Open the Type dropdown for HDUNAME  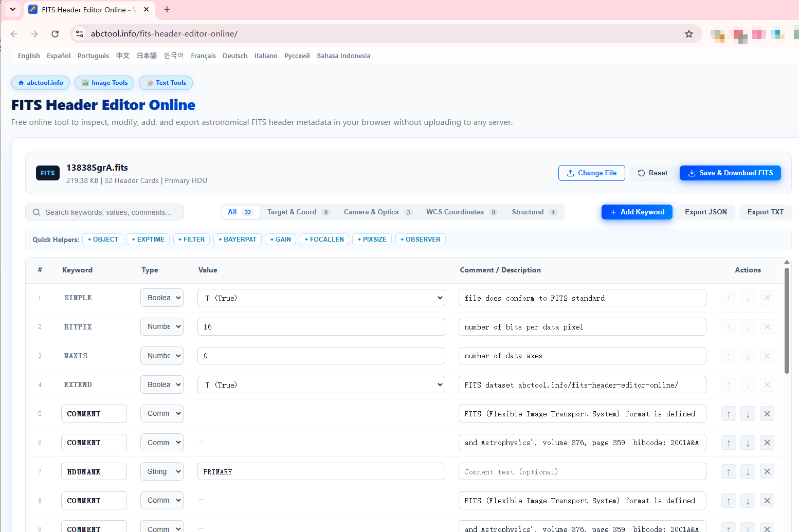point(162,472)
